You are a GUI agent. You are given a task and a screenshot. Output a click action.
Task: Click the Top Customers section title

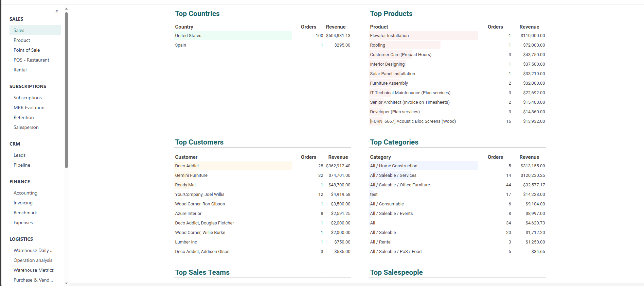point(199,142)
